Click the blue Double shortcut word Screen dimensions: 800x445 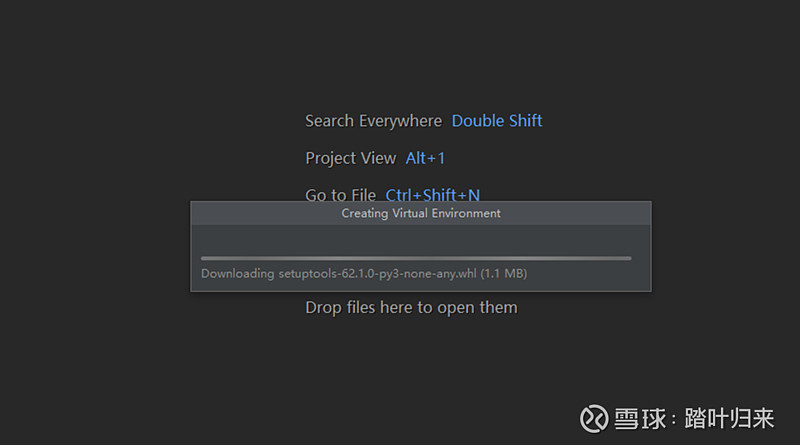pos(478,121)
